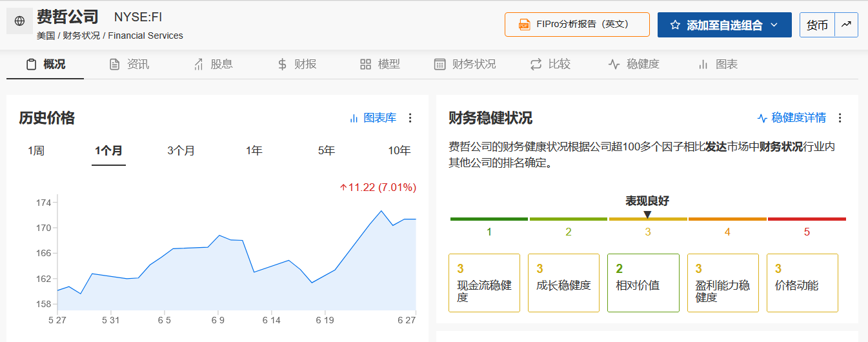The image size is (868, 342).
Task: Select the 概况 tab
Action: 45,65
